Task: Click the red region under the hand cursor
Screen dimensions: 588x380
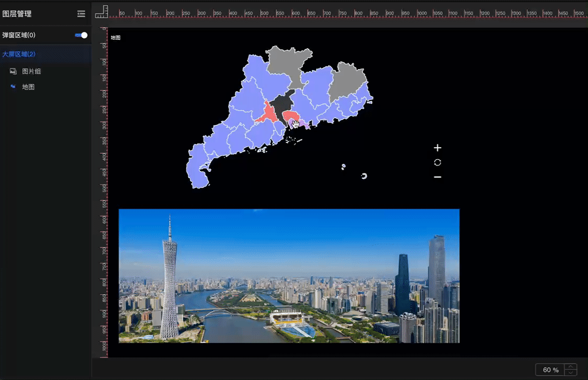Action: point(290,116)
